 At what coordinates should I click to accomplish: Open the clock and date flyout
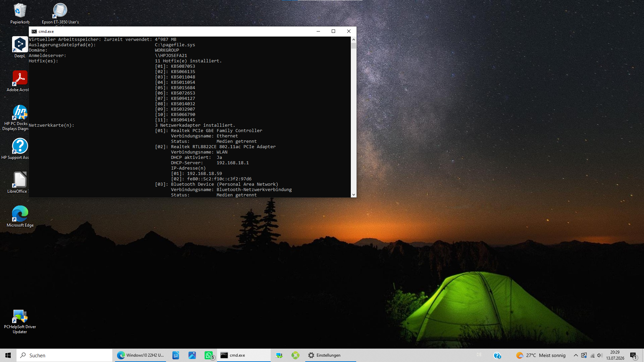(615, 355)
